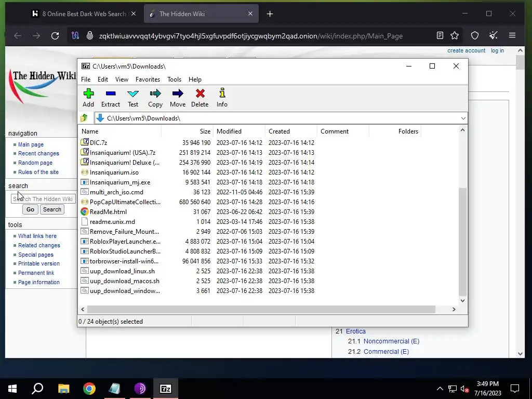Screen dimensions: 532x399
Task: Sort file list by Modified column
Action: (x=239, y=131)
